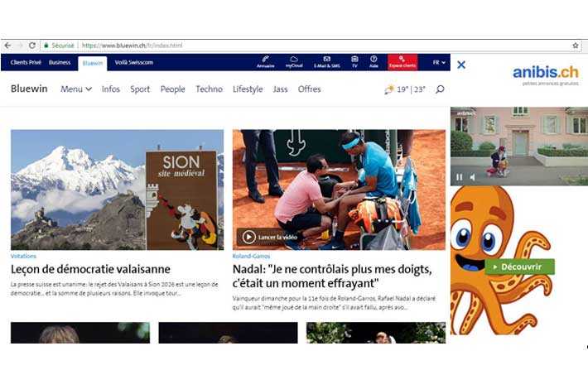Open the E-Mail & SMS icon
Screen dimensions: 588x370
click(x=327, y=62)
